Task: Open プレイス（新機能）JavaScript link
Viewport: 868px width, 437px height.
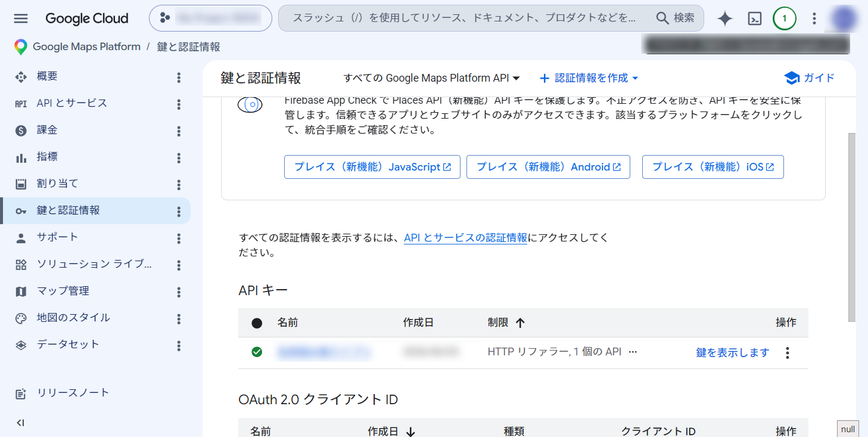Action: [372, 167]
